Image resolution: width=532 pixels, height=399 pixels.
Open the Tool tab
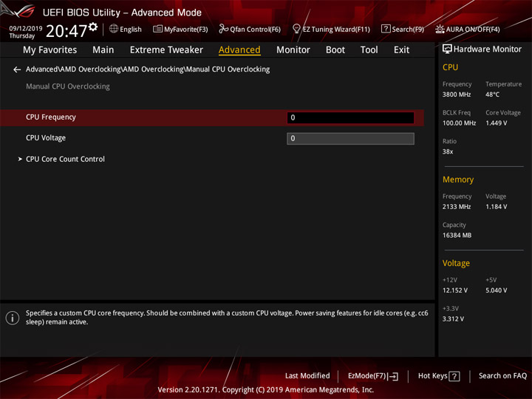(369, 50)
